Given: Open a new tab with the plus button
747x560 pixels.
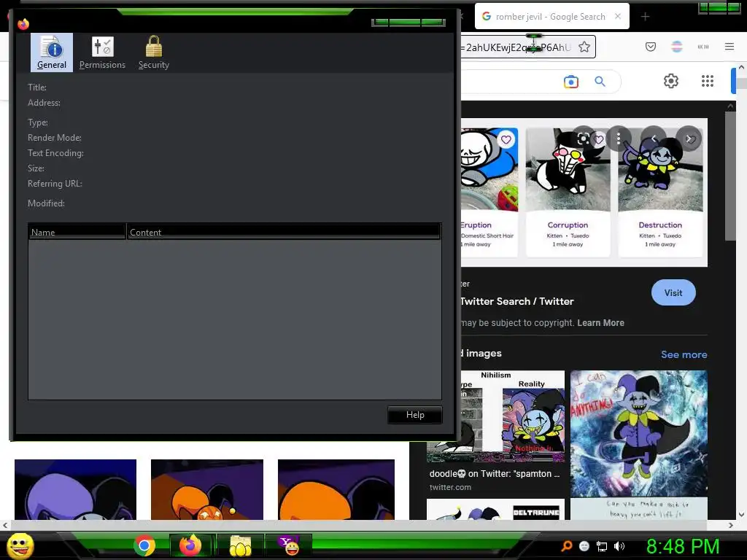Looking at the screenshot, I should [x=645, y=17].
